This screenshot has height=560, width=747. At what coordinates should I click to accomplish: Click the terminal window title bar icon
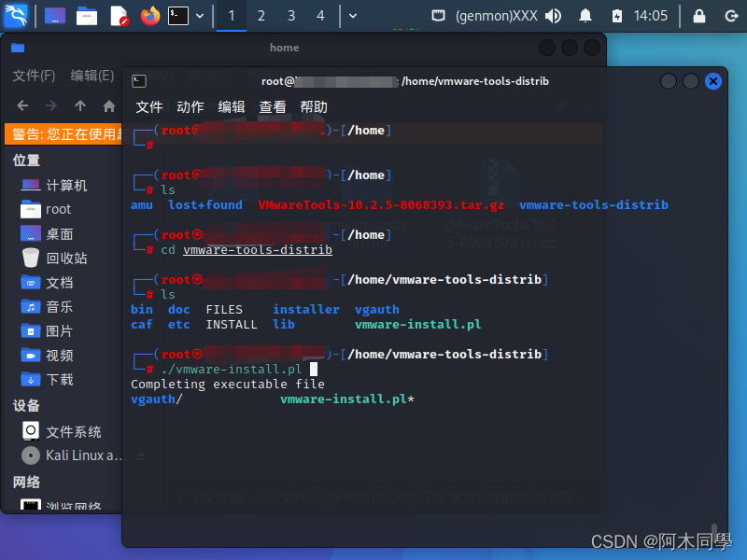click(x=139, y=81)
